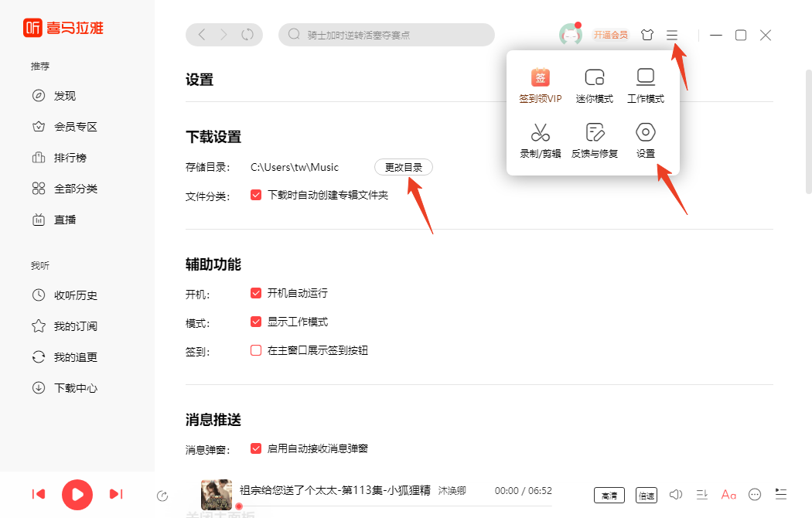Play the previous track
Image resolution: width=812 pixels, height=518 pixels.
point(39,494)
